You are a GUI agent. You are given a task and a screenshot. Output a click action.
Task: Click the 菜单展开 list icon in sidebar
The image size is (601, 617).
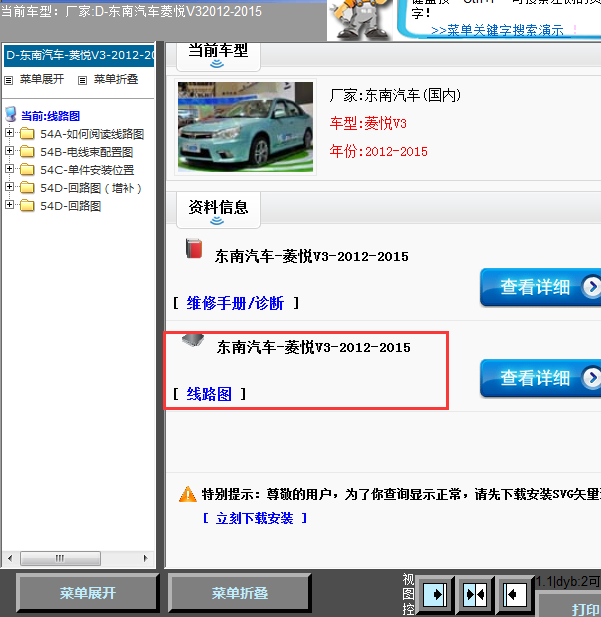click(9, 81)
